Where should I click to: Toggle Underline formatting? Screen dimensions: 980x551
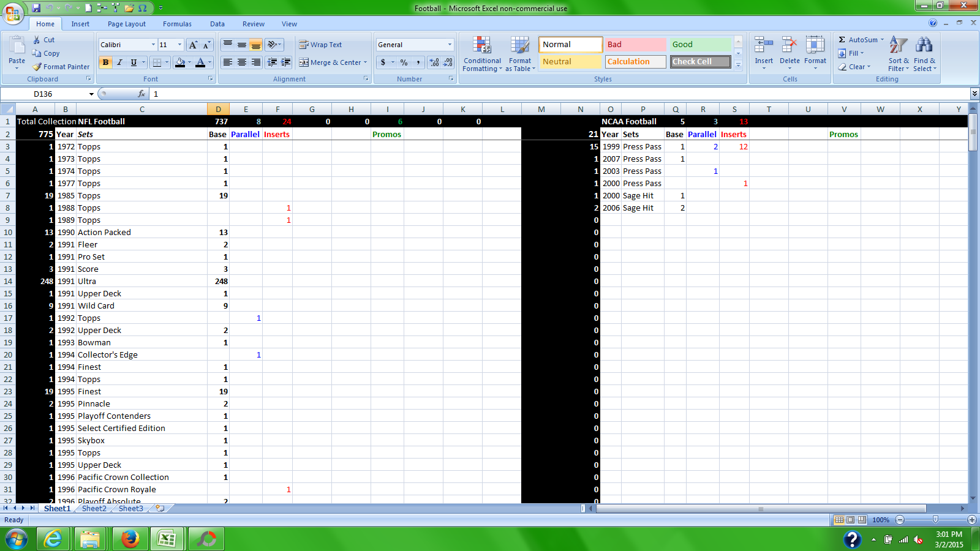click(x=134, y=62)
